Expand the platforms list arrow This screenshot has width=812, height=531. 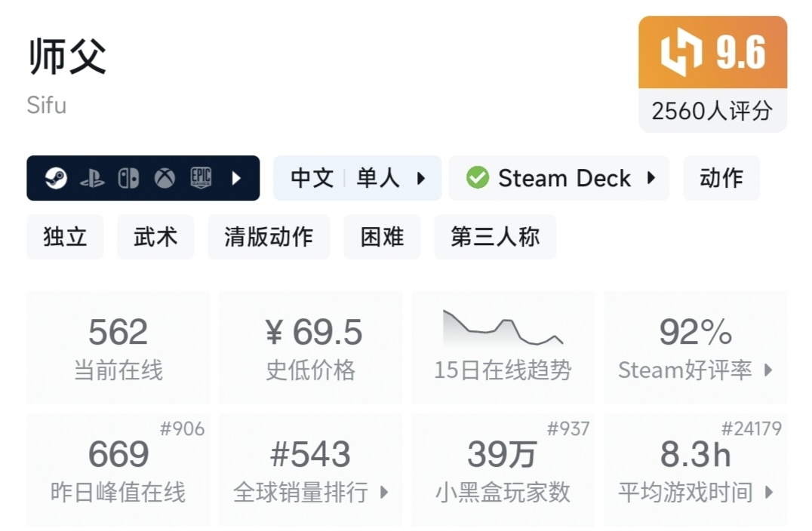pos(236,178)
